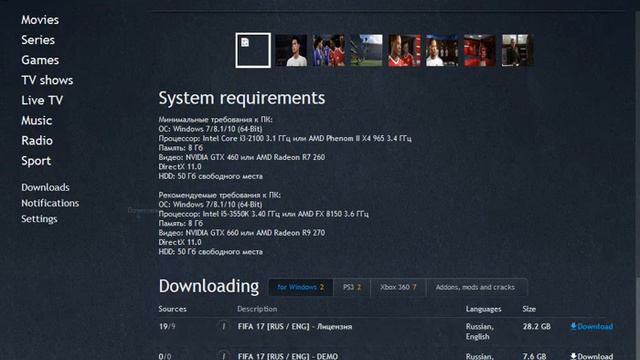Click info icon for FIFA 17 DEMO
The height and width of the screenshot is (360, 640).
click(223, 356)
